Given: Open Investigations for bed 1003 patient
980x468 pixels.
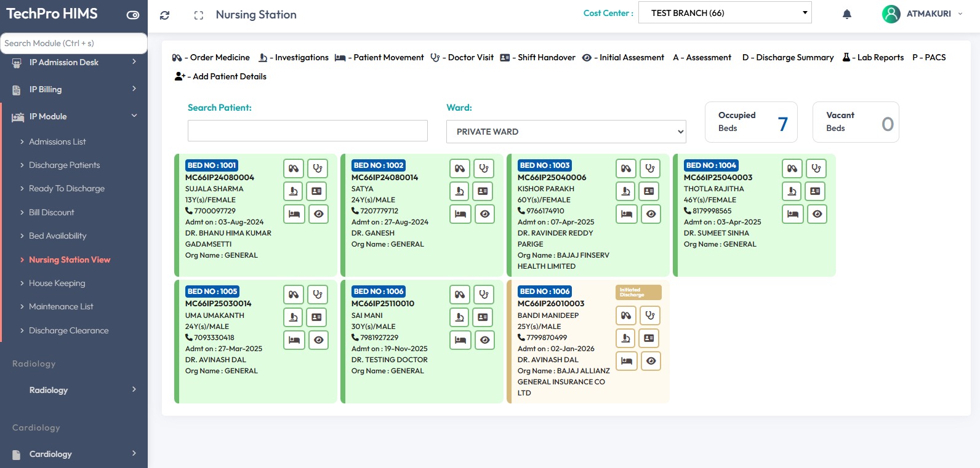Looking at the screenshot, I should click(x=626, y=191).
